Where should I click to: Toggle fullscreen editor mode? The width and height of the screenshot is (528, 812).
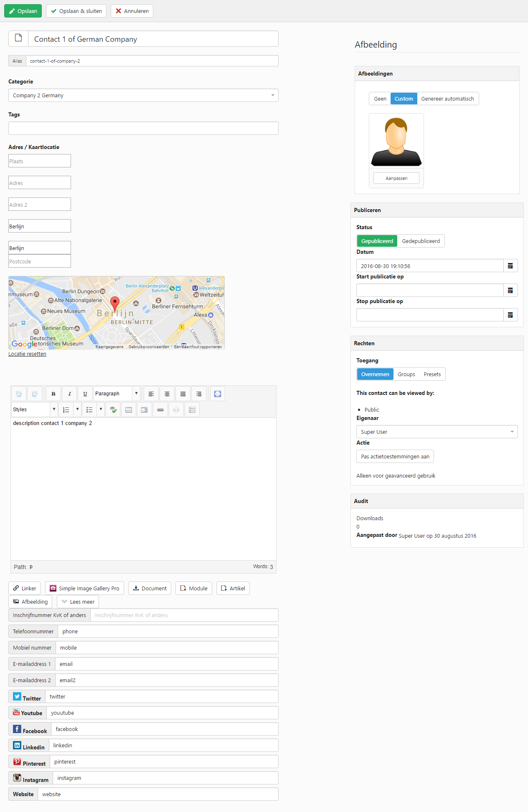(218, 394)
